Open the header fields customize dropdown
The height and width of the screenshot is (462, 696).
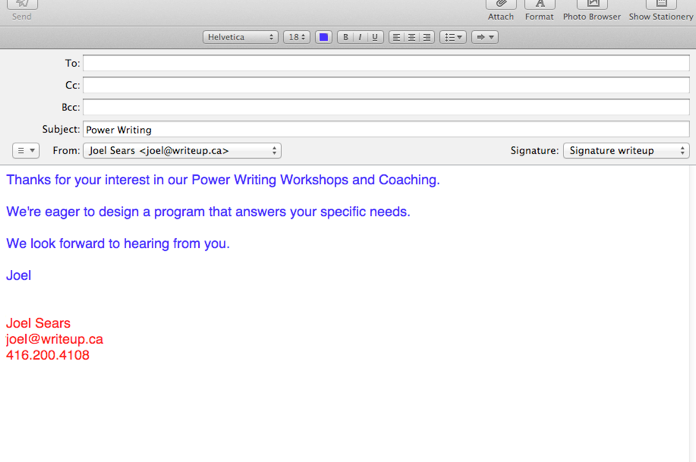coord(26,150)
